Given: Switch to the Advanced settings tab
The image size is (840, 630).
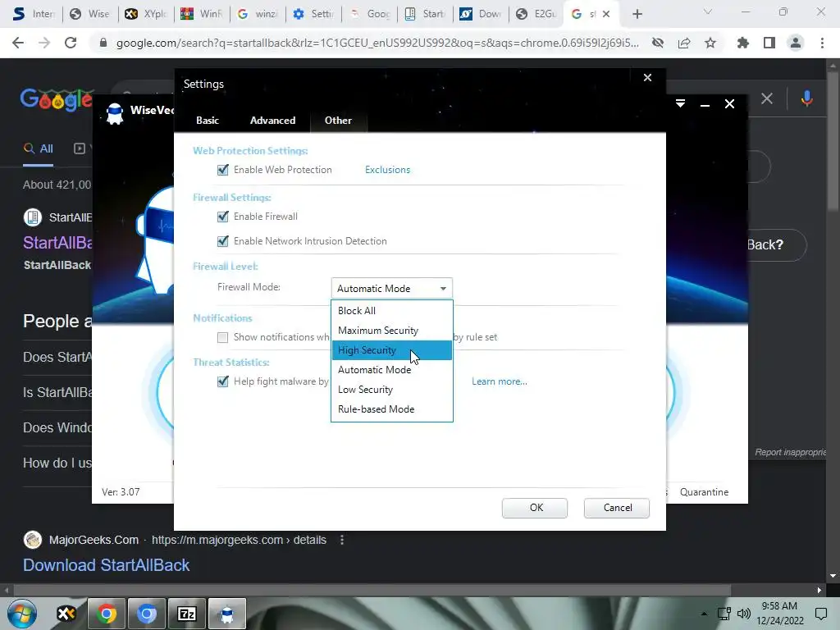Looking at the screenshot, I should pos(272,121).
